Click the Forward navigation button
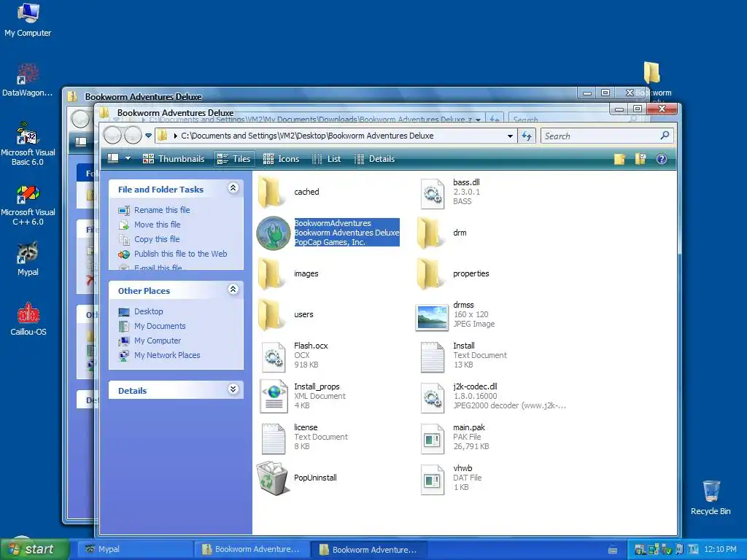The width and height of the screenshot is (747, 560). point(133,136)
